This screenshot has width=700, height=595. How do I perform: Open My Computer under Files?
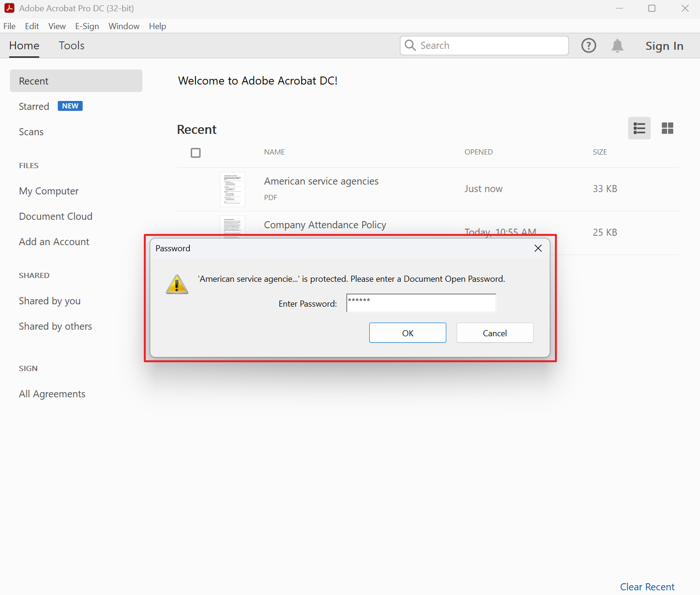point(49,191)
